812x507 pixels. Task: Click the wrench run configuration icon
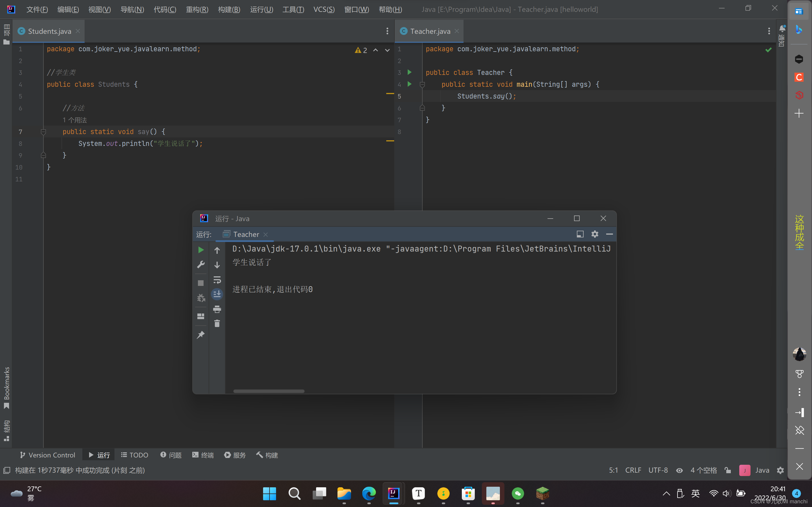click(x=201, y=264)
